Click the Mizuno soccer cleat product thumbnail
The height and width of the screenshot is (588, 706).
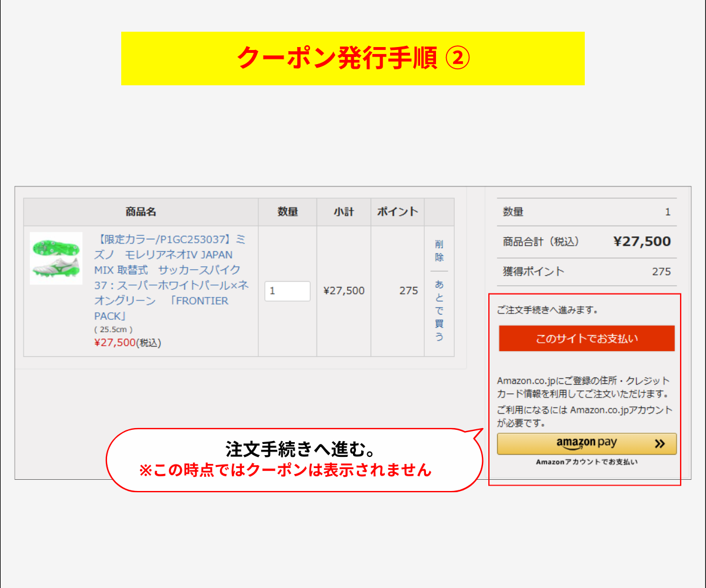[x=56, y=258]
